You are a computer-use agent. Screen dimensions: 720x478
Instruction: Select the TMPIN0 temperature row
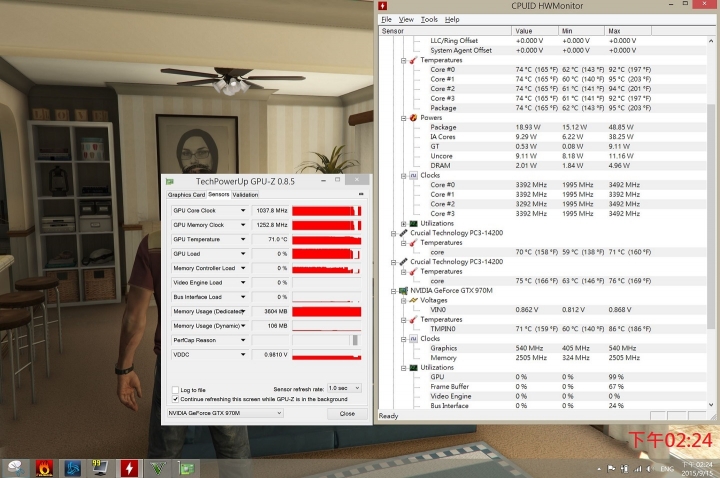[x=543, y=329]
